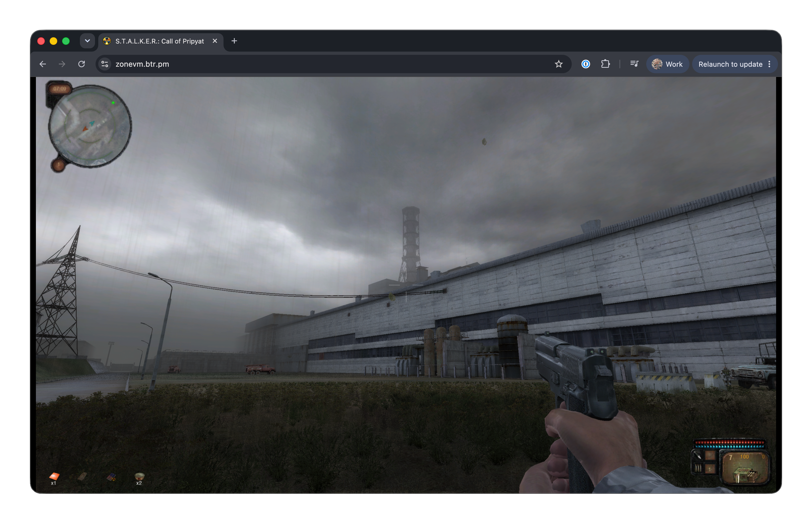
Task: Click the round counter showing 1 below minimap
Action: [x=59, y=165]
